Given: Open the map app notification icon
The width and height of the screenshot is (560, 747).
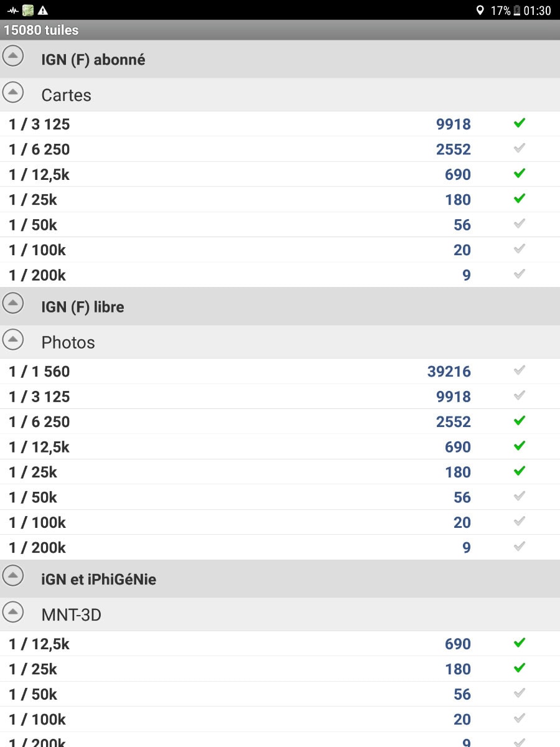Looking at the screenshot, I should pos(28,10).
